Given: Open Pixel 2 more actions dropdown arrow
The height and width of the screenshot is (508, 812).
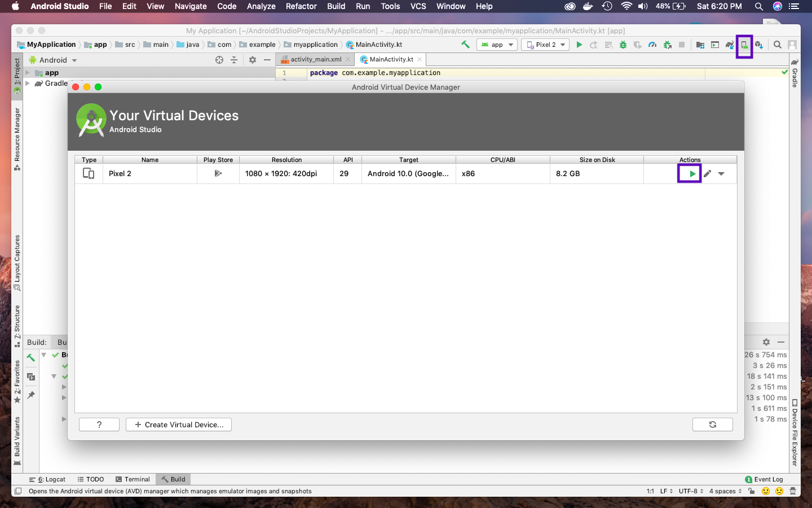Looking at the screenshot, I should 721,174.
